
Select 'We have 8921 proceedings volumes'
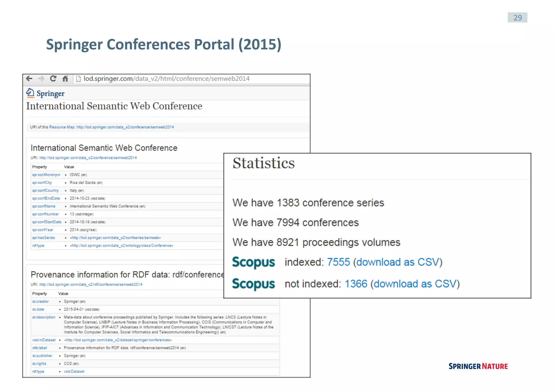[316, 242]
